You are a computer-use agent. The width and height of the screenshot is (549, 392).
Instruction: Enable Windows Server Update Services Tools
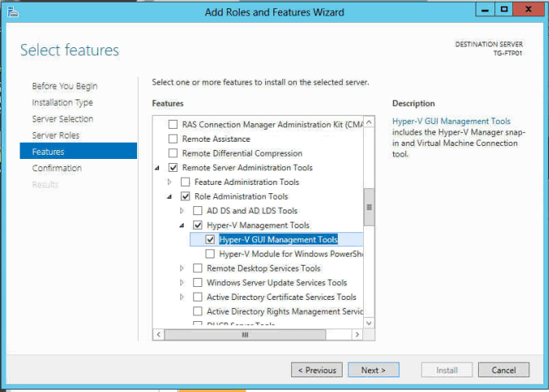point(197,283)
